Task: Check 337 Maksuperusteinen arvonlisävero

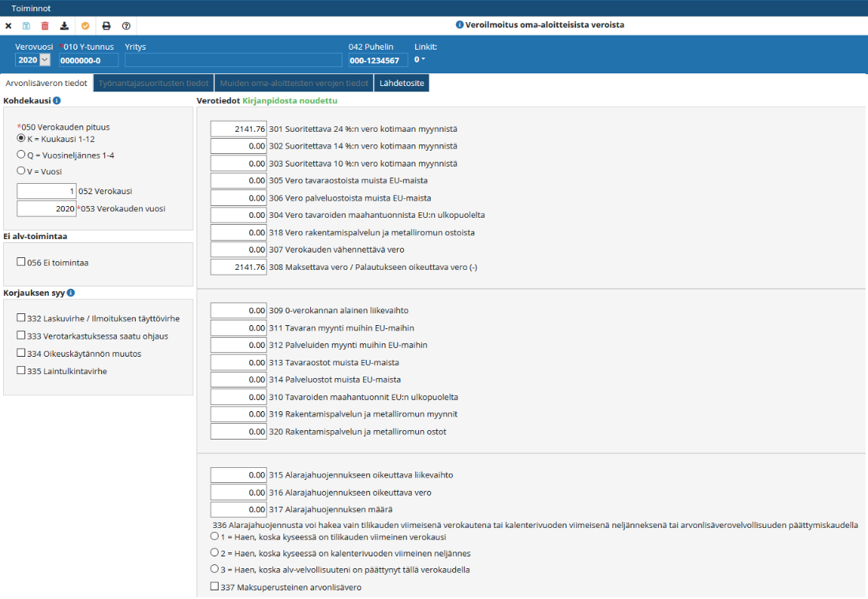Action: click(x=215, y=586)
